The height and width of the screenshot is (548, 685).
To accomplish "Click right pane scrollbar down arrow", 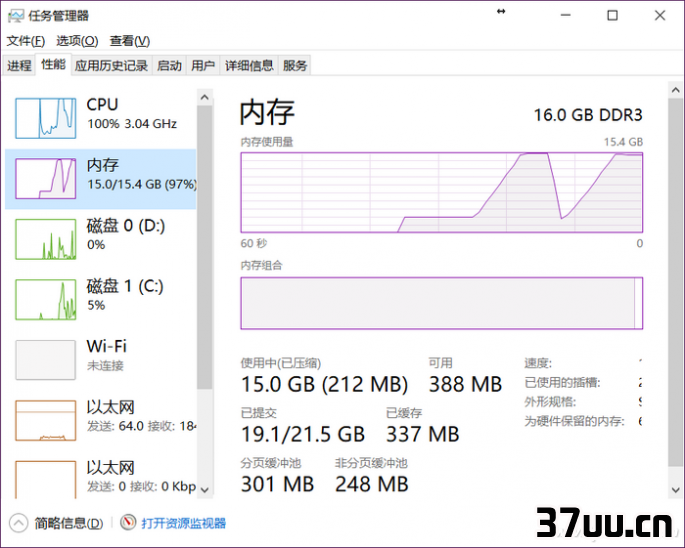I will [675, 490].
